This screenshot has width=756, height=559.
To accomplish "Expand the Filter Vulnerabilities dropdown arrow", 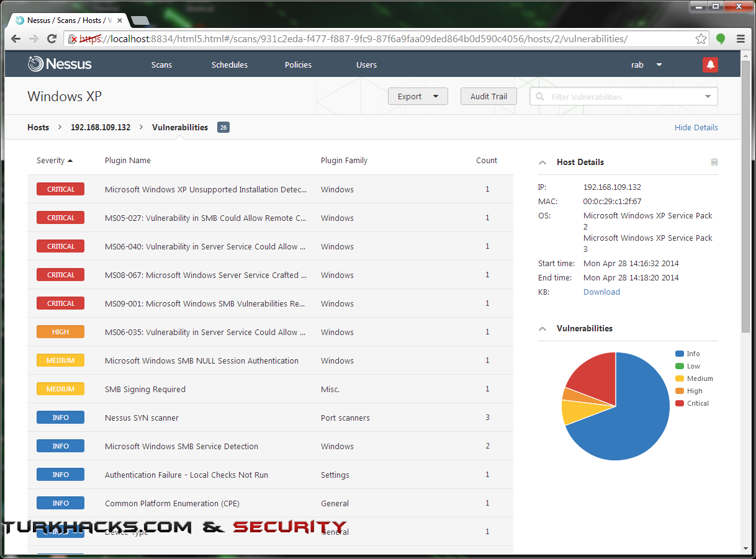I will [708, 97].
